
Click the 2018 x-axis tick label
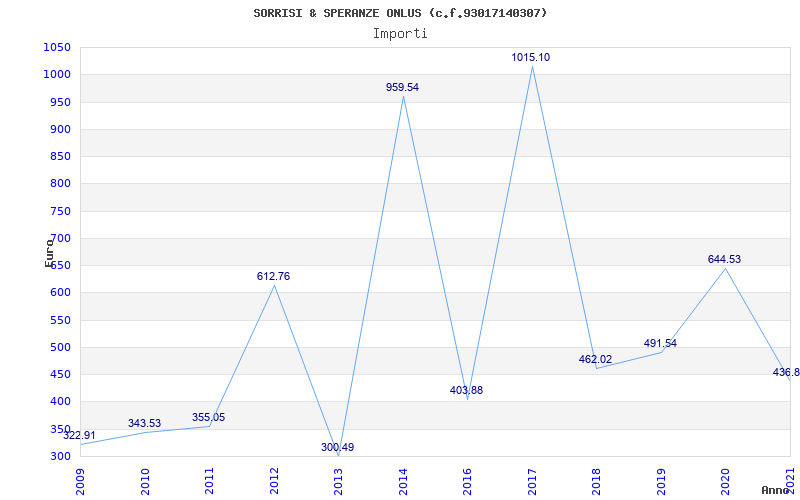coord(597,481)
